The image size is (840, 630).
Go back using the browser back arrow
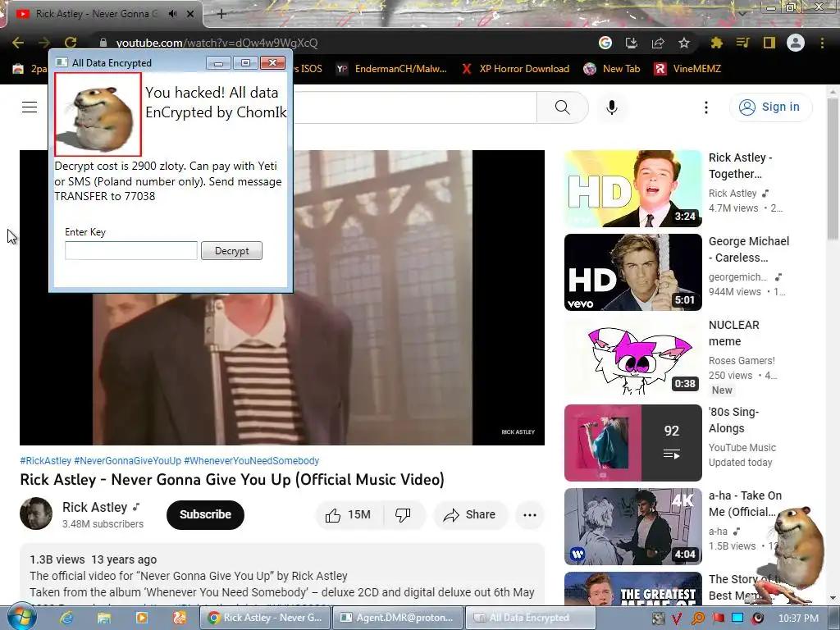tap(18, 43)
